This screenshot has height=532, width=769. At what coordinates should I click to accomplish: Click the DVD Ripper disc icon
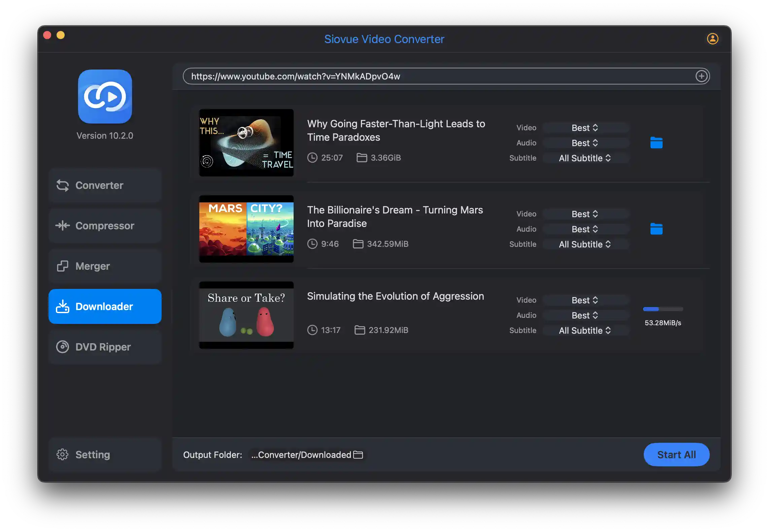[x=63, y=347]
